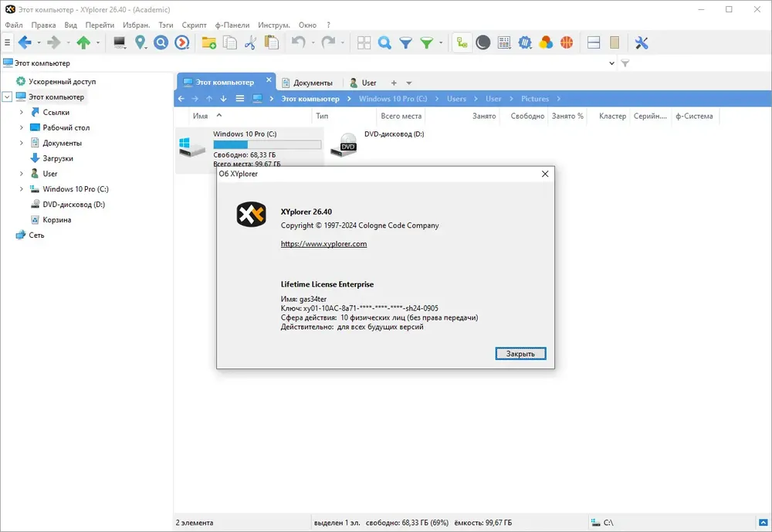Viewport: 772px width, 532px height.
Task: Click the Redo toolbar icon
Action: pyautogui.click(x=328, y=43)
